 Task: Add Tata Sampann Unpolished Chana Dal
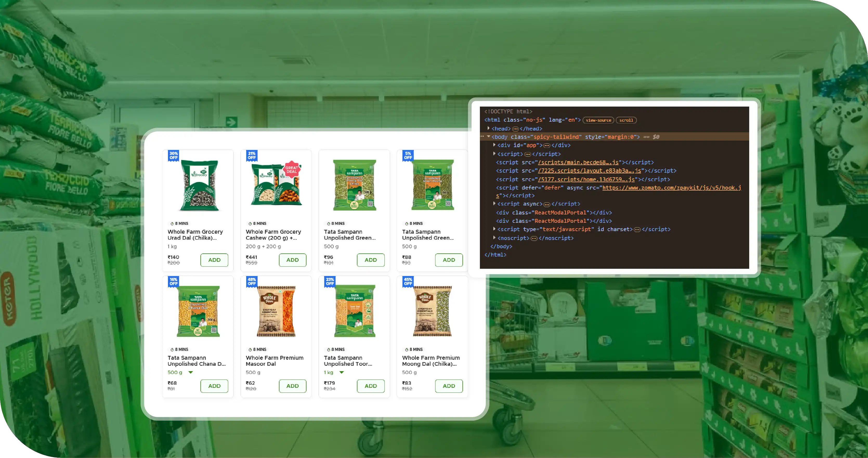pyautogui.click(x=214, y=386)
